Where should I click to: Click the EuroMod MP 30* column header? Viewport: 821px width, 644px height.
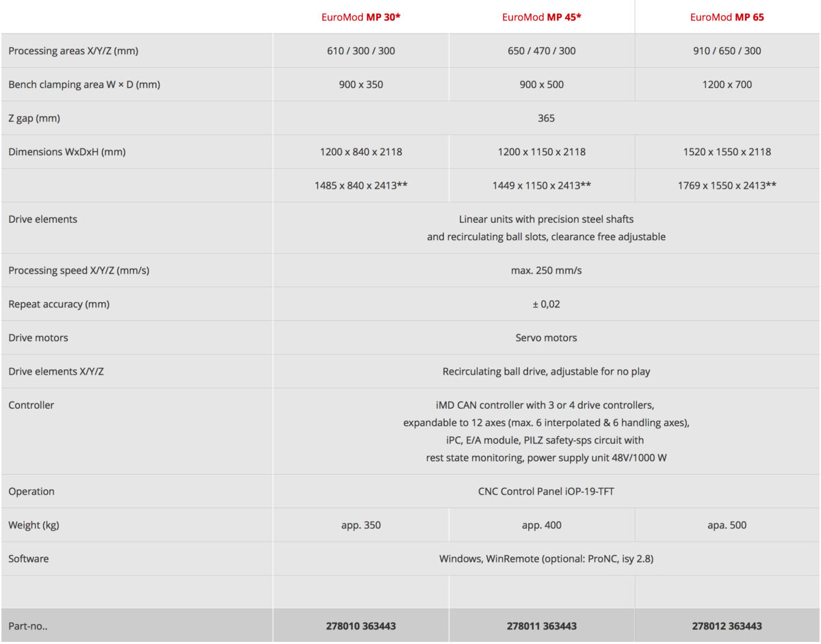pyautogui.click(x=361, y=17)
